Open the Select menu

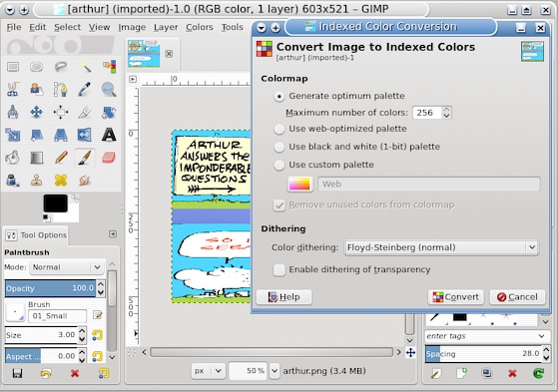[67, 27]
